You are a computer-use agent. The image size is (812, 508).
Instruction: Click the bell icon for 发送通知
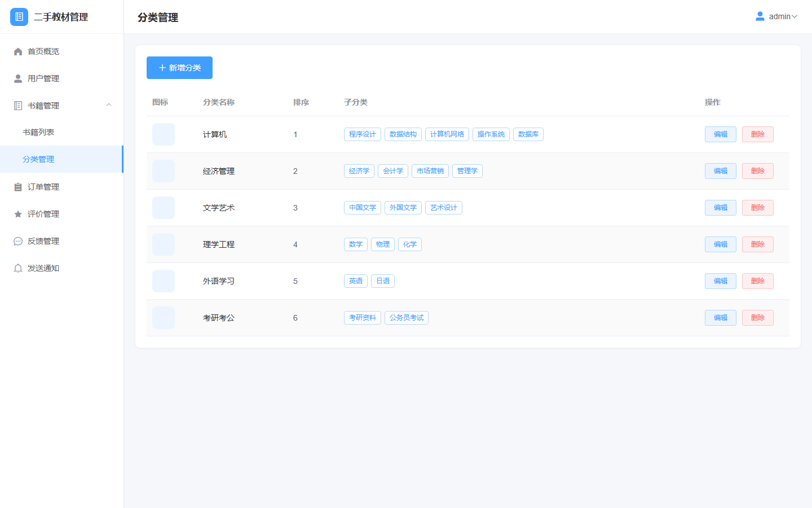click(x=18, y=268)
